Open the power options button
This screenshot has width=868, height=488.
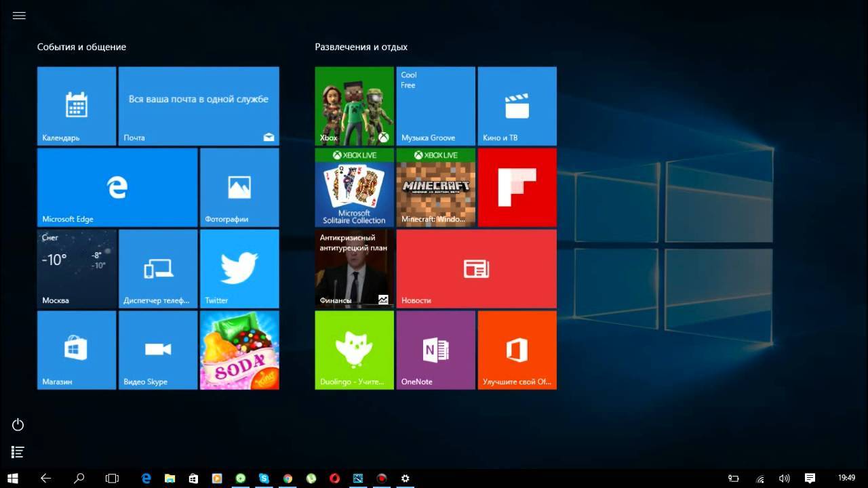click(x=18, y=425)
